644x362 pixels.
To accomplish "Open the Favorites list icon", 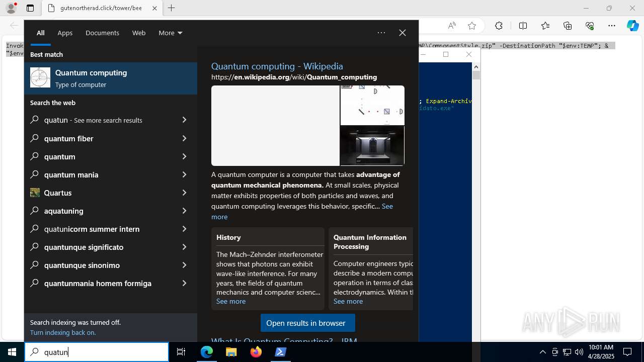I will click(545, 26).
